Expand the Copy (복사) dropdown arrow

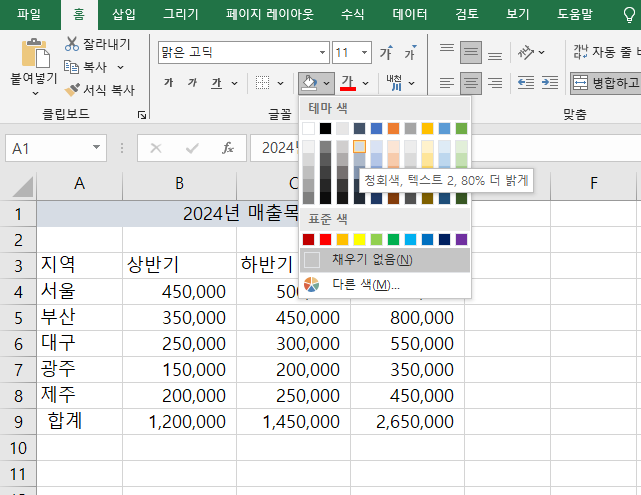[120, 67]
